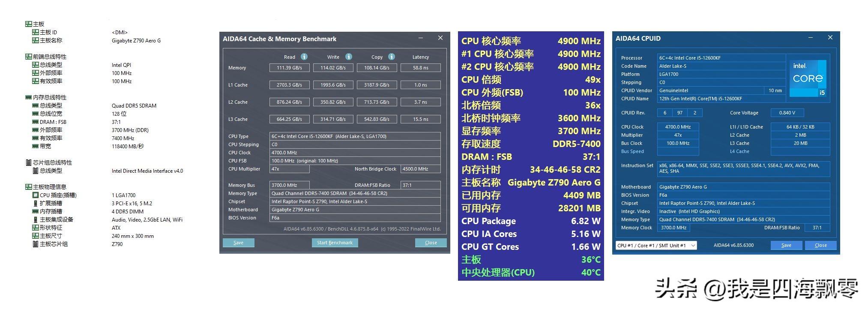Image resolution: width=868 pixels, height=309 pixels.
Task: Click the Memory Write value 114.02 GB/s
Action: coord(333,68)
